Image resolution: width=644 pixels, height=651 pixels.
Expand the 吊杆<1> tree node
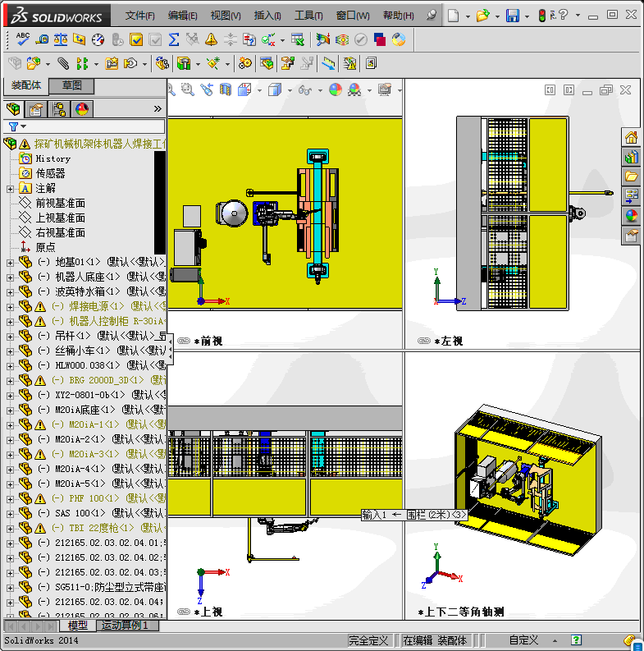(11, 337)
